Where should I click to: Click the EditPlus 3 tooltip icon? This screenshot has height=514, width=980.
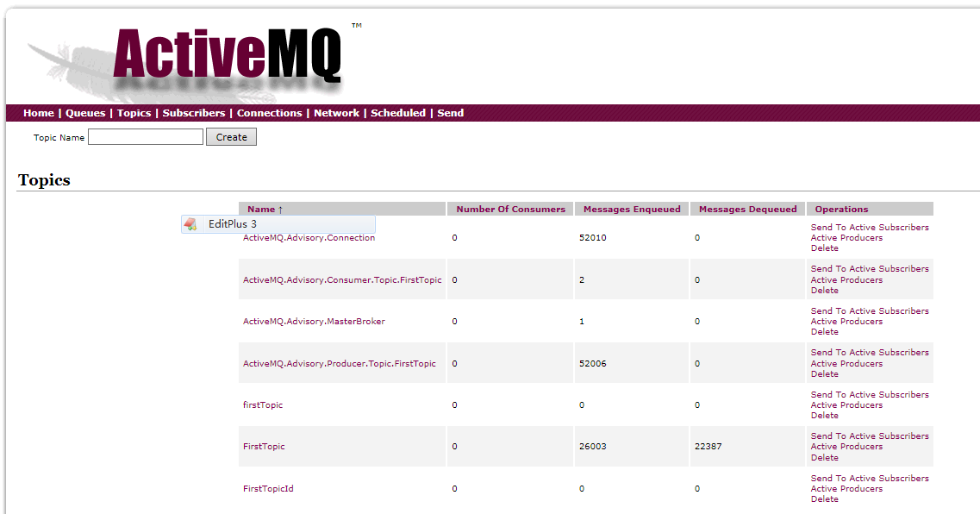click(x=190, y=224)
